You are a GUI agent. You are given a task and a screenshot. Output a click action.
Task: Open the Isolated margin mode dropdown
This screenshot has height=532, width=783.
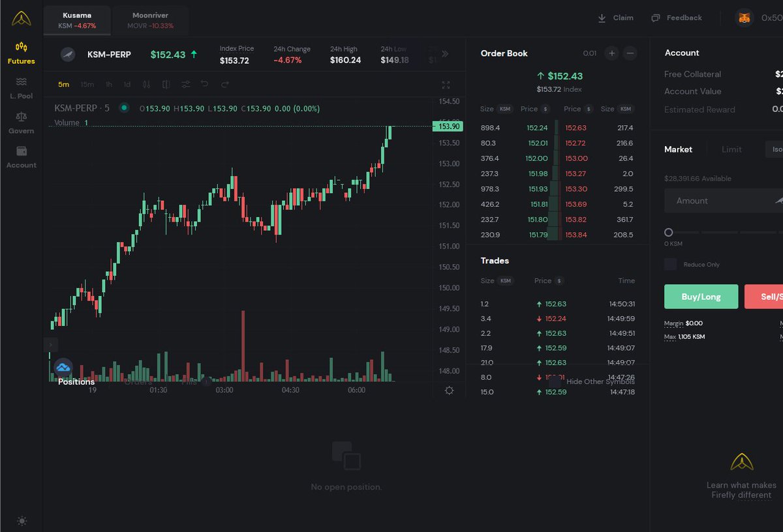[x=775, y=149]
